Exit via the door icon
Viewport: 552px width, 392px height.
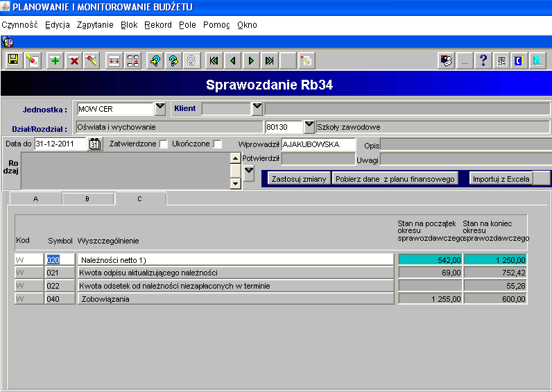point(537,60)
